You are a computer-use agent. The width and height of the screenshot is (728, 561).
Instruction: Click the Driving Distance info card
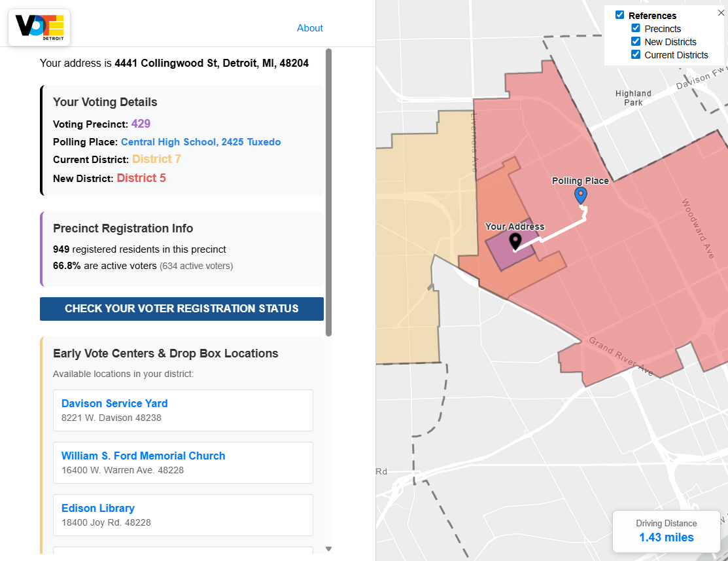[666, 530]
